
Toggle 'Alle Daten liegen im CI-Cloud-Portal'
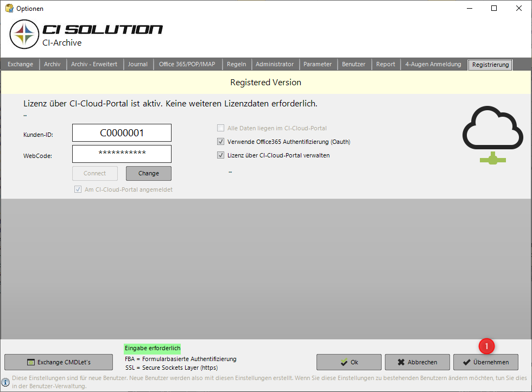click(x=220, y=128)
